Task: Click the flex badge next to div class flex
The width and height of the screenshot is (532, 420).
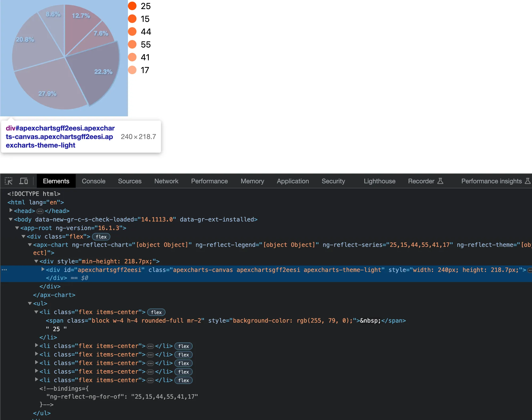Action: point(101,237)
